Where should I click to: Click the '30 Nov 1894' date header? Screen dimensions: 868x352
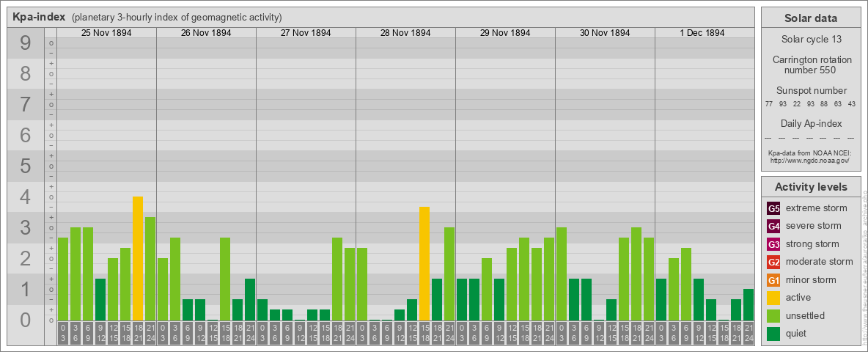coord(605,33)
